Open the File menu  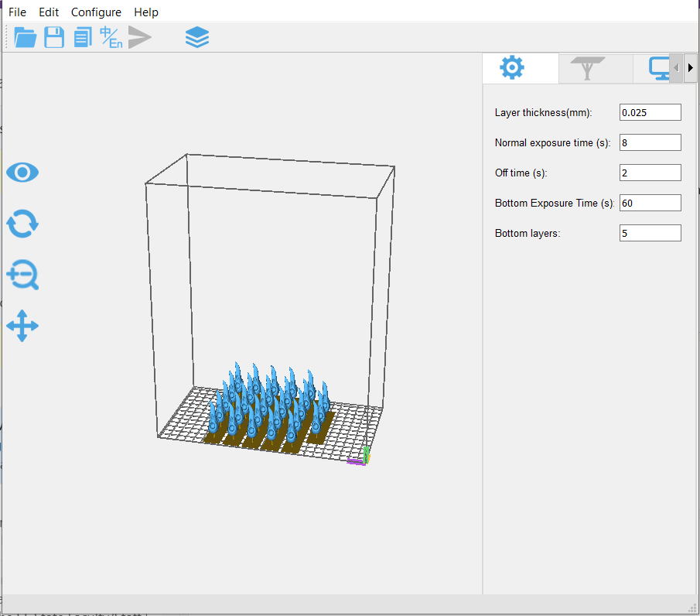coord(17,12)
